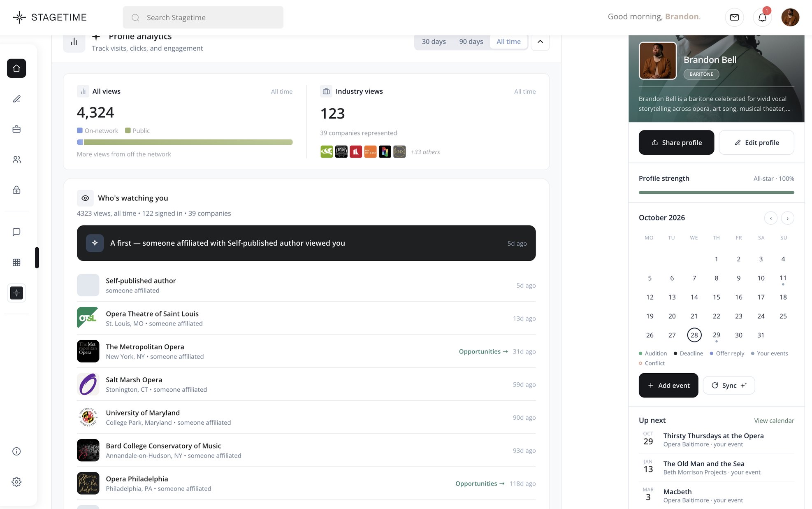Click the Salt Marsh Opera logo thumbnail

click(88, 384)
